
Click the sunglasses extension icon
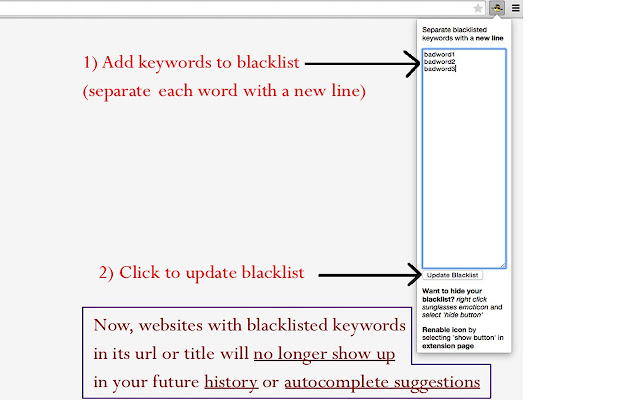click(497, 8)
